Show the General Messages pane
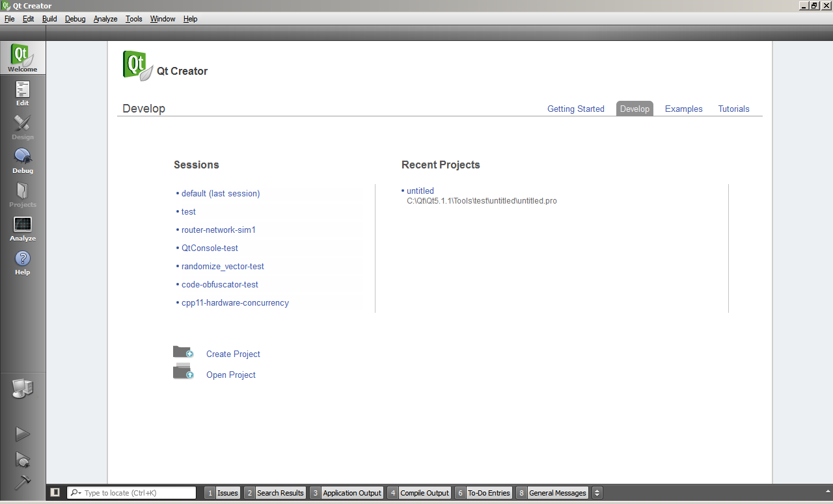833x504 pixels. point(552,493)
